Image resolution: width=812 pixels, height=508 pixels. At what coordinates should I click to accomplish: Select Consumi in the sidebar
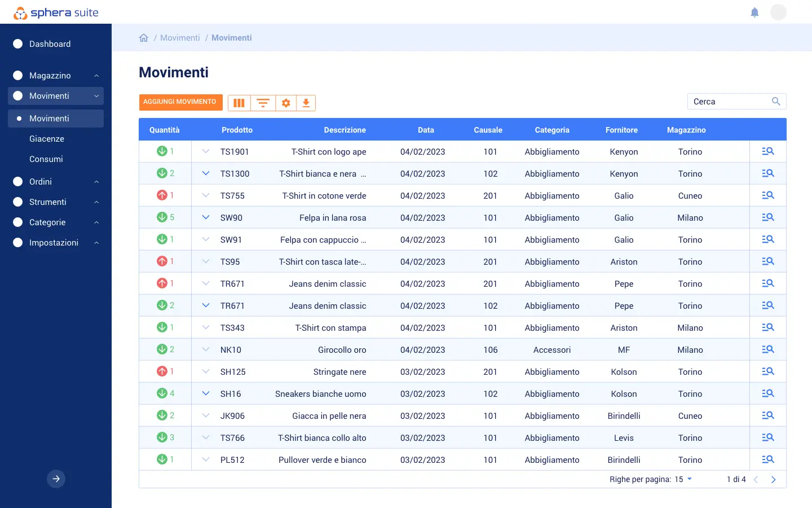(46, 159)
